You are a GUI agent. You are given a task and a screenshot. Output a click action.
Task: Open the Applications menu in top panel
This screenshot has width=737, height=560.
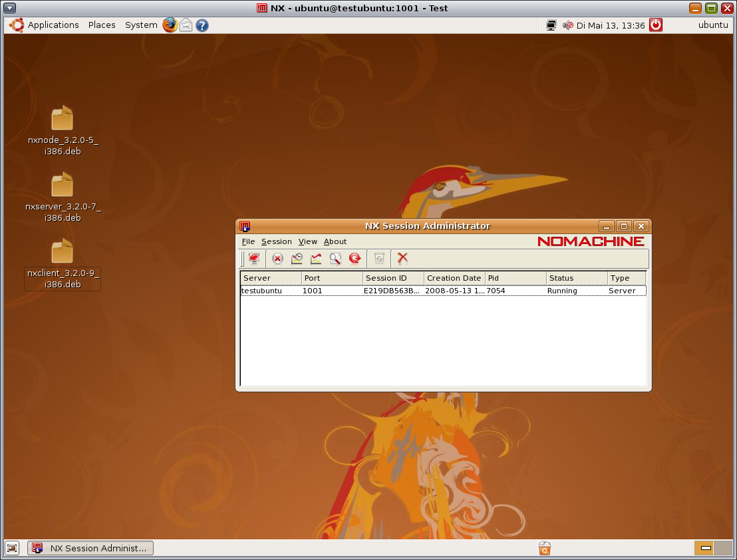click(53, 25)
